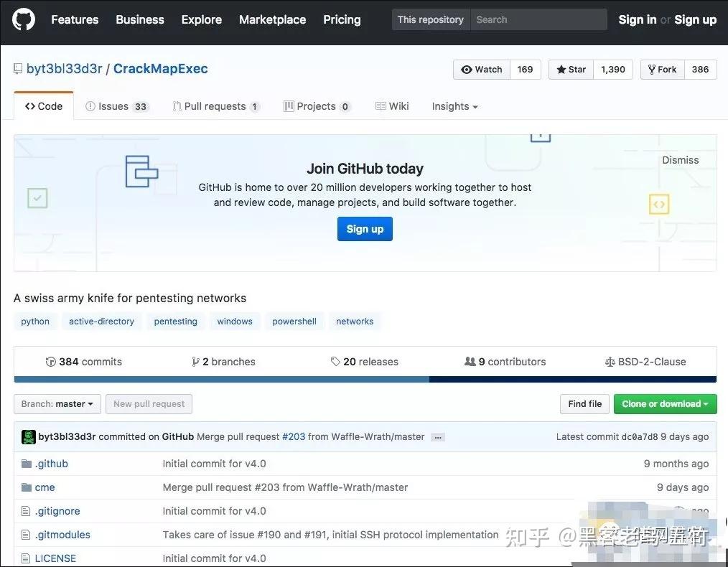The height and width of the screenshot is (567, 728).
Task: Click the byt3bl33d3r avatar image
Action: (28, 437)
